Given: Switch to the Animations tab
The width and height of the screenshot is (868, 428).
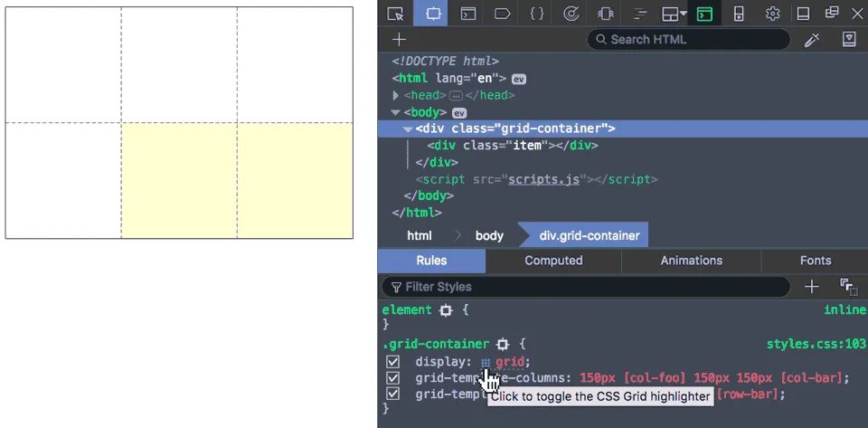Looking at the screenshot, I should pyautogui.click(x=692, y=261).
